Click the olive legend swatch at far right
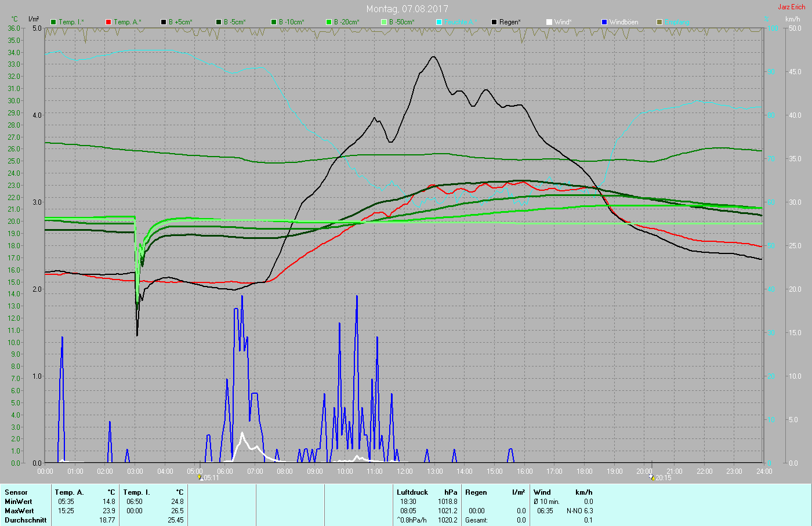The width and height of the screenshot is (812, 526). click(659, 22)
